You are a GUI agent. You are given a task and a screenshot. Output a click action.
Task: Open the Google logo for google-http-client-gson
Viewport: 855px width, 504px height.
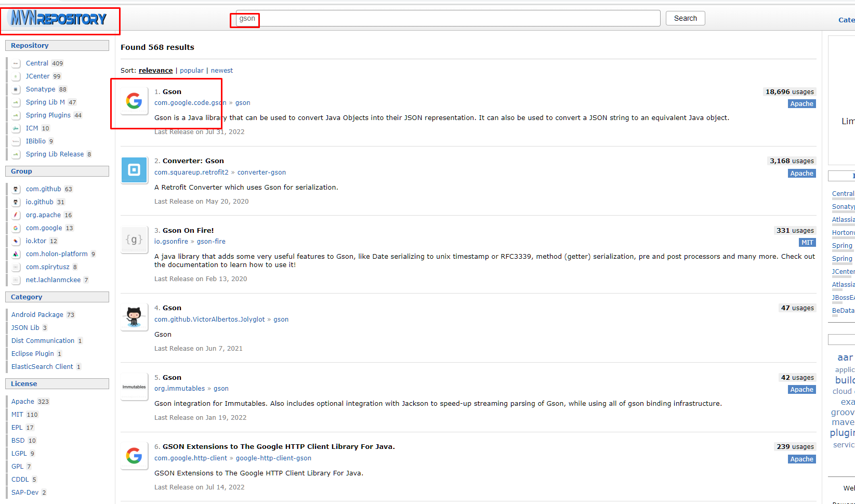[x=134, y=456]
